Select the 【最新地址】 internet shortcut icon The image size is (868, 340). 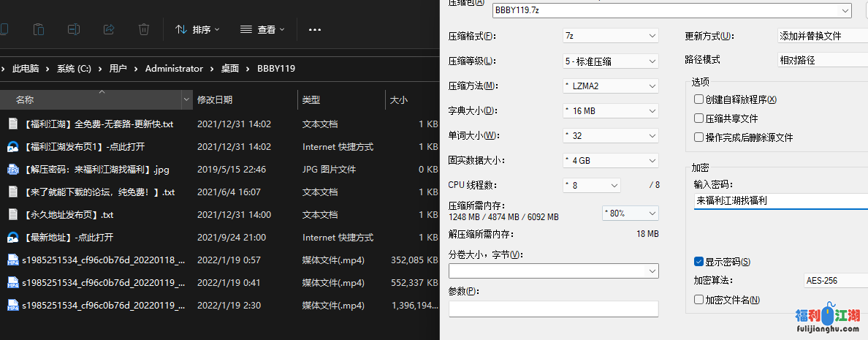point(12,237)
